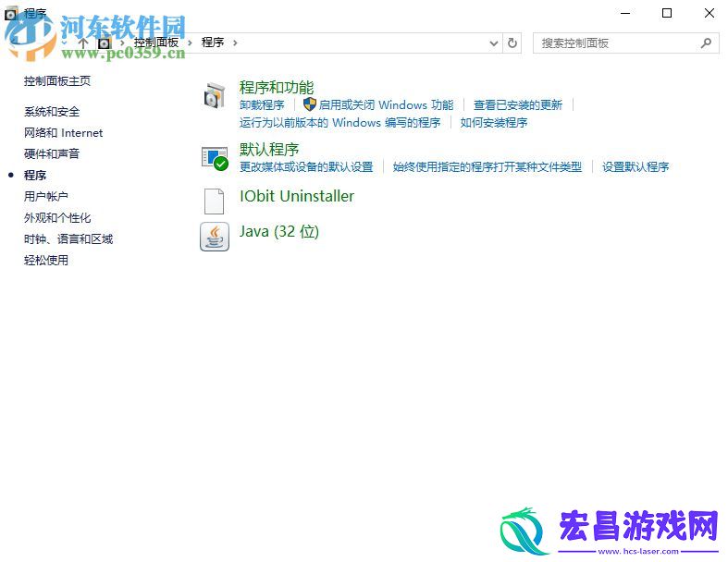Expand the chevron after 程序 breadcrumb
The image size is (728, 562).
[235, 43]
